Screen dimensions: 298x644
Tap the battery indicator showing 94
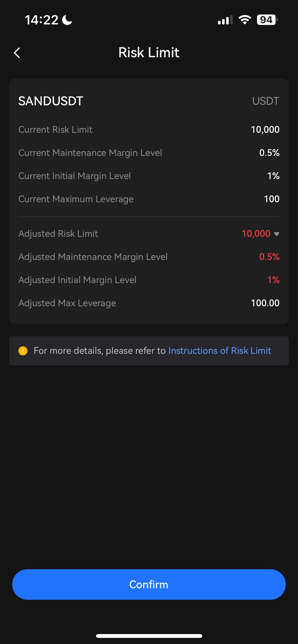coord(267,20)
